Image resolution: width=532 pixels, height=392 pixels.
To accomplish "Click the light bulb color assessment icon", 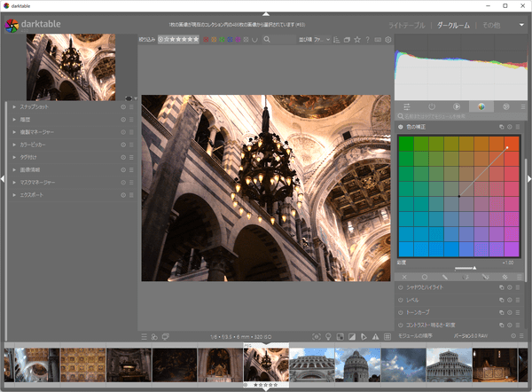I will [x=328, y=336].
